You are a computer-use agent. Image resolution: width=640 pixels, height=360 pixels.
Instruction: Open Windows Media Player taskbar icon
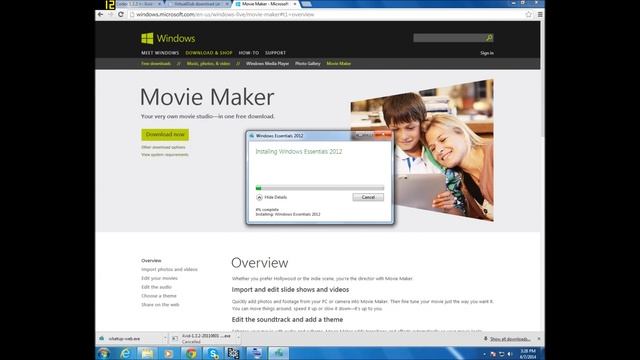click(169, 353)
